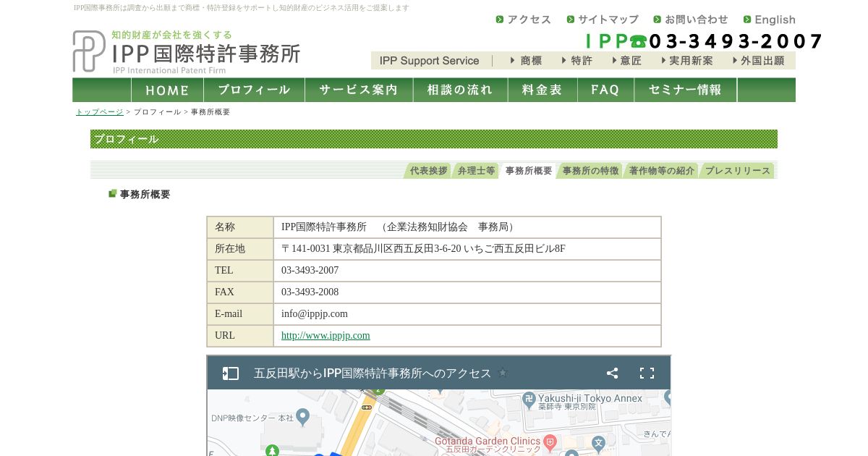Click the IPP International Patent Firm logo
Viewport: 868px width, 456px height.
[187, 51]
